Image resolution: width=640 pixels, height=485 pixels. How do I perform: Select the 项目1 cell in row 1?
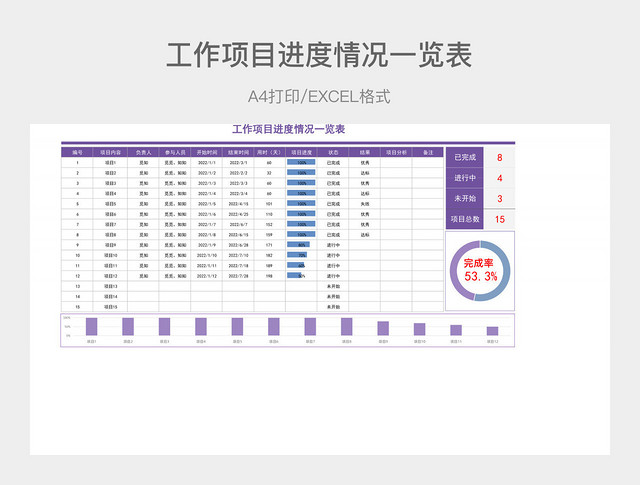pos(110,162)
